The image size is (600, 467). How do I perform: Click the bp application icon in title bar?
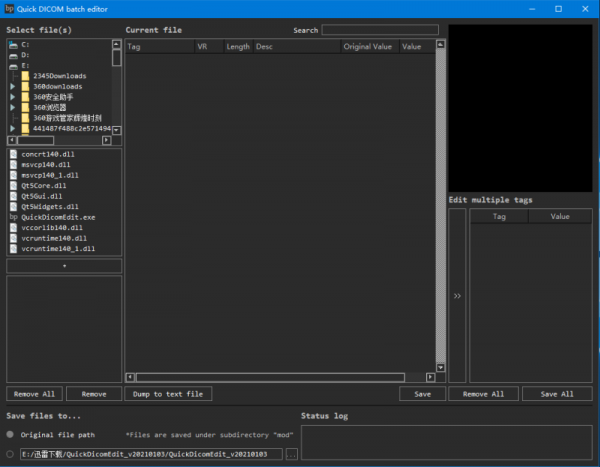(9, 9)
